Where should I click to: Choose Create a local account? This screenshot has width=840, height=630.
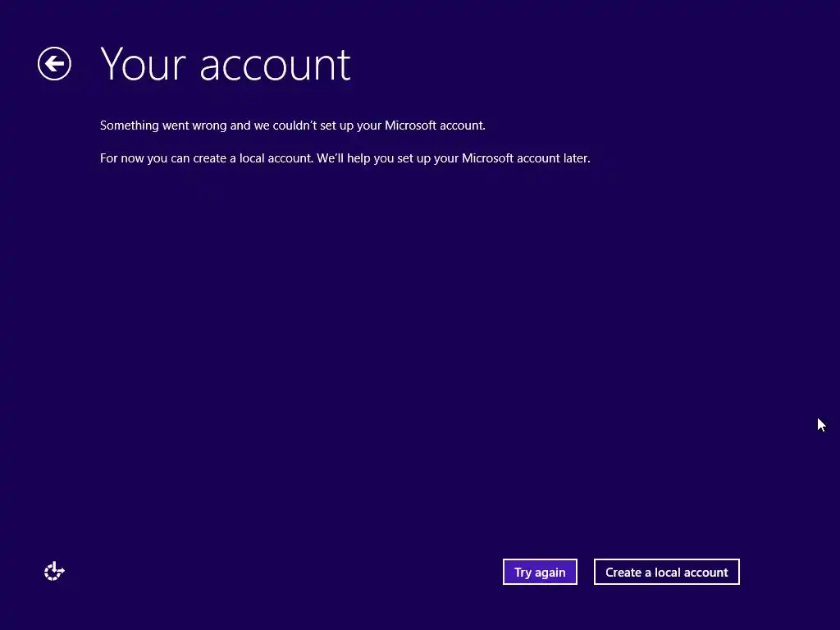[666, 572]
